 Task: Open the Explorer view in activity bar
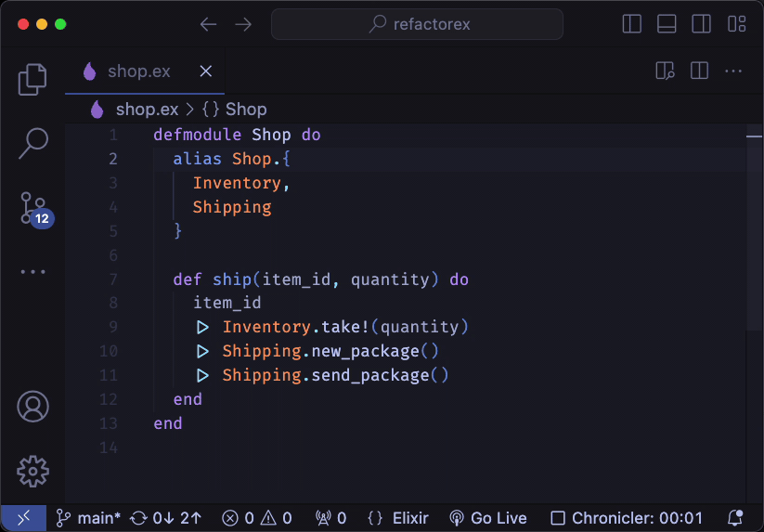point(32,80)
